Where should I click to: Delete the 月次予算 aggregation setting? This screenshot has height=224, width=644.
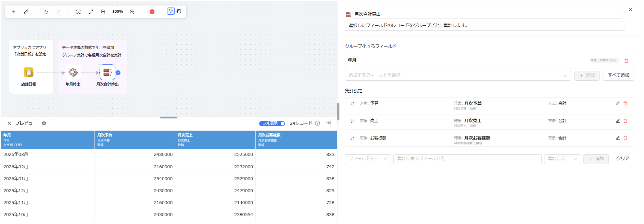point(625,103)
